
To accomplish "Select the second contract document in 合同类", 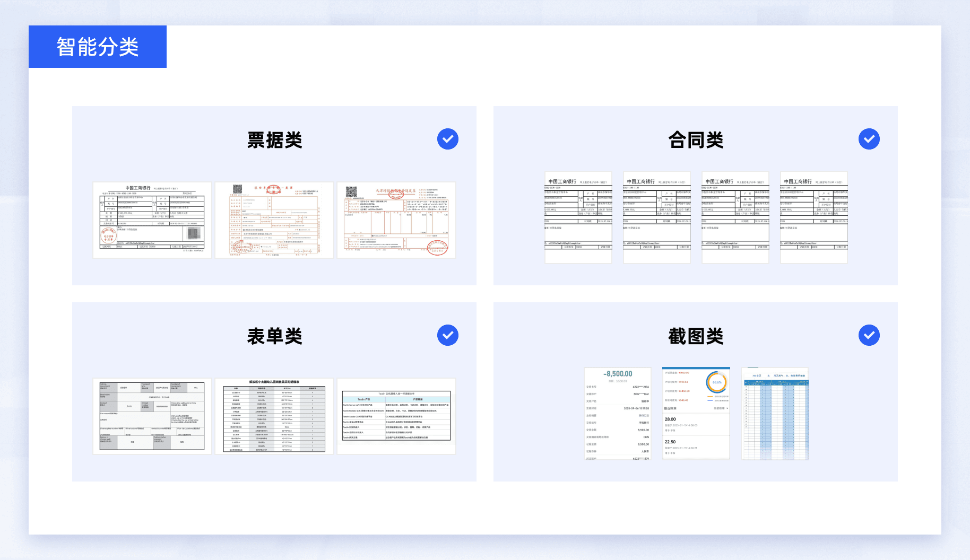I will coord(656,217).
